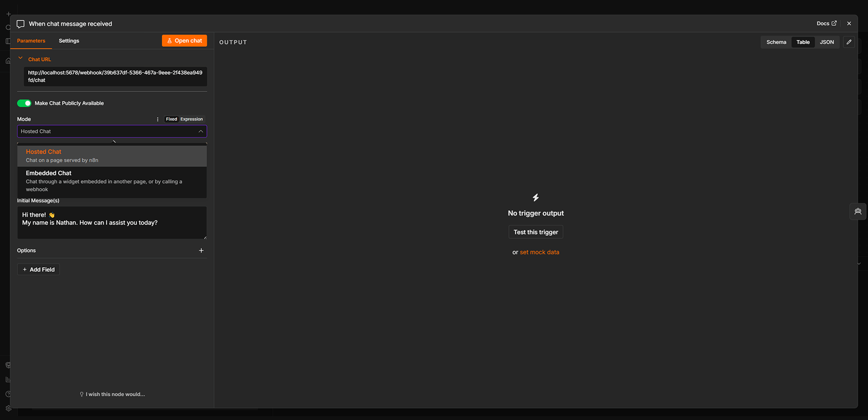Open Mode parameter three-dot options menu
The width and height of the screenshot is (868, 420).
[158, 119]
